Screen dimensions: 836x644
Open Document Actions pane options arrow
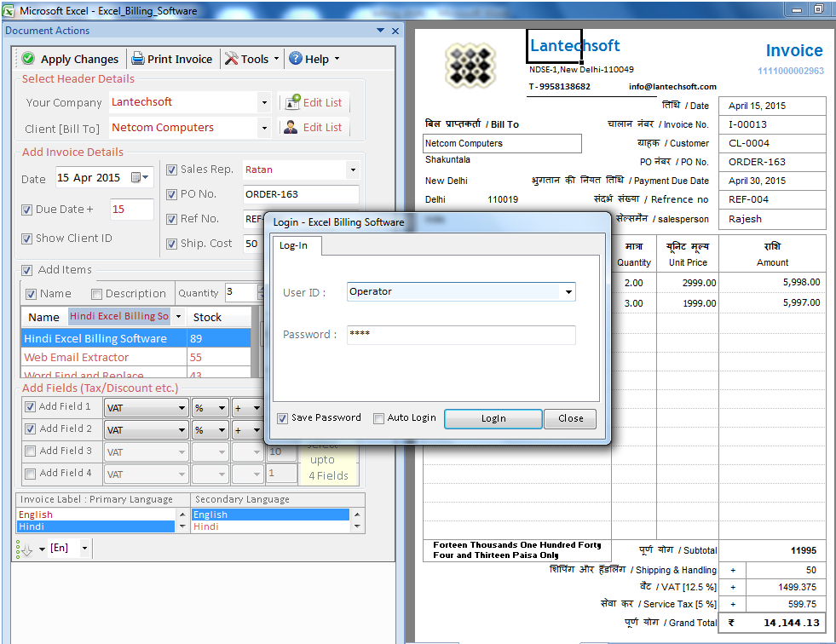pyautogui.click(x=380, y=31)
